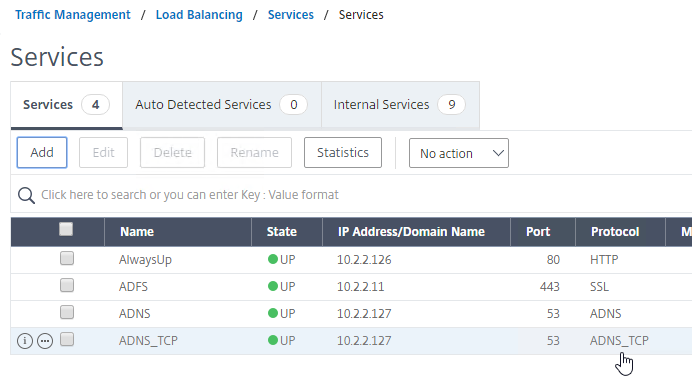Click green status indicator in ADNS_TCP row

273,340
